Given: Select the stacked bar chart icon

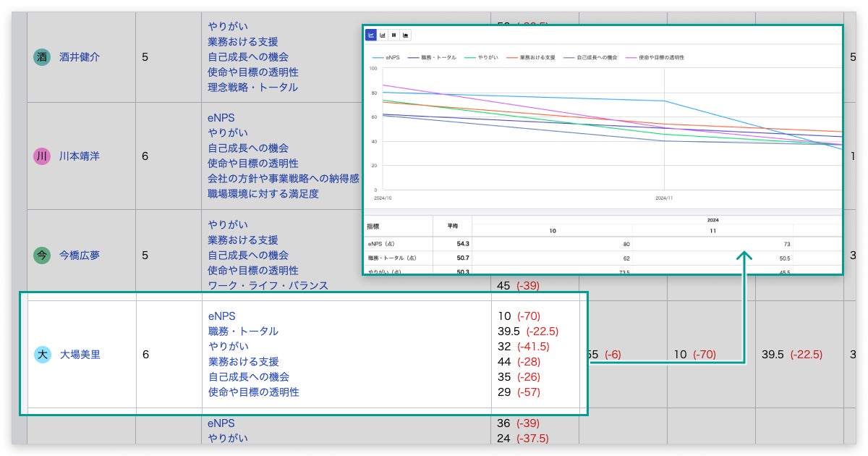Looking at the screenshot, I should [394, 35].
